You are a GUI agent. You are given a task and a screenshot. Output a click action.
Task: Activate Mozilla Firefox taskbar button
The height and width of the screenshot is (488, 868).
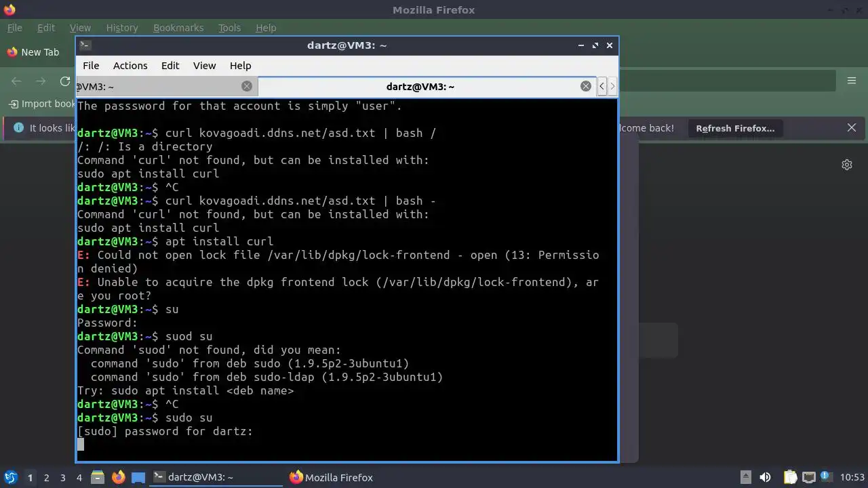(353, 477)
